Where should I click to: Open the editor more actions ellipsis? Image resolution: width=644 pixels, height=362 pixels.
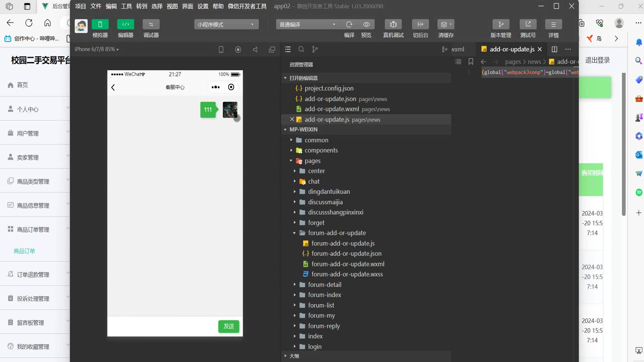568,49
